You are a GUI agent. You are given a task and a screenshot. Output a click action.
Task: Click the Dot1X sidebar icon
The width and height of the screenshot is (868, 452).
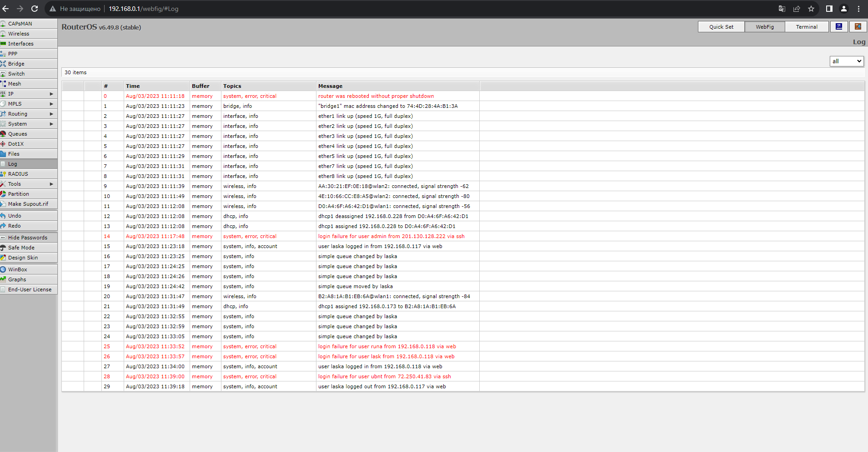[x=3, y=144]
